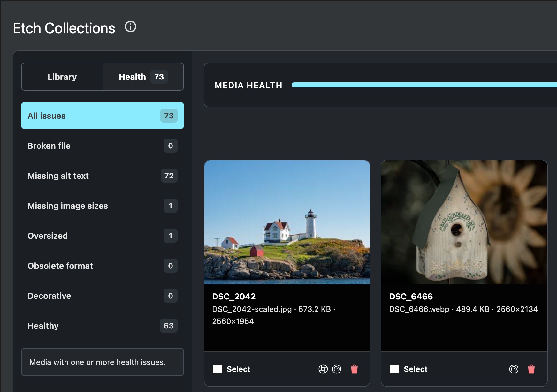Click the aperture icon on DSC_2042 card
Viewport: 557px width, 392px height.
click(x=323, y=369)
